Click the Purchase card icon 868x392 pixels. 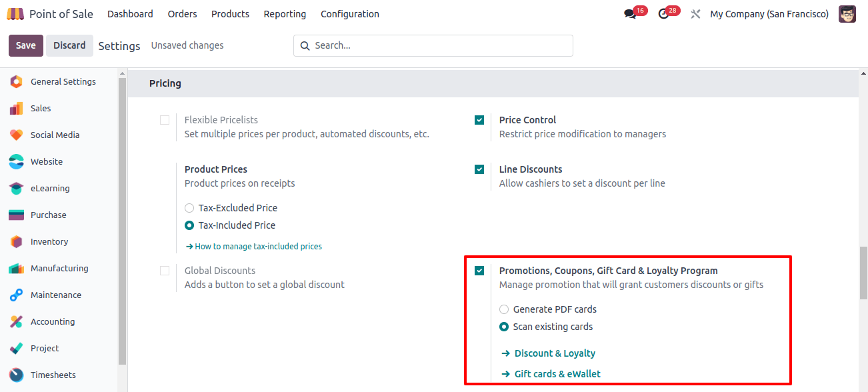click(x=17, y=215)
